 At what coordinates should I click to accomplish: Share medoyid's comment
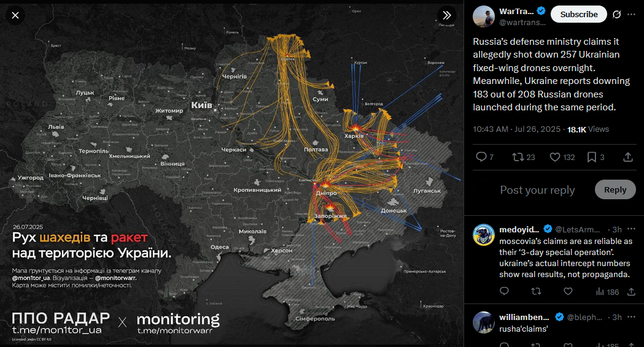click(631, 292)
